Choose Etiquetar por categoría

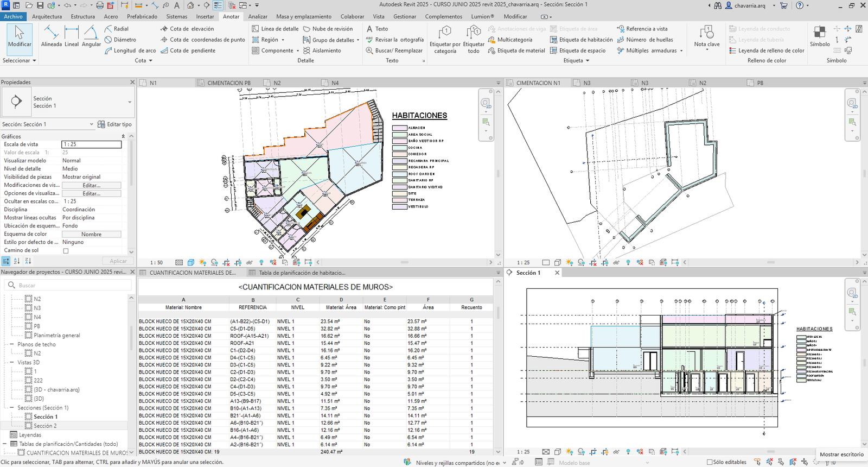[x=445, y=39]
